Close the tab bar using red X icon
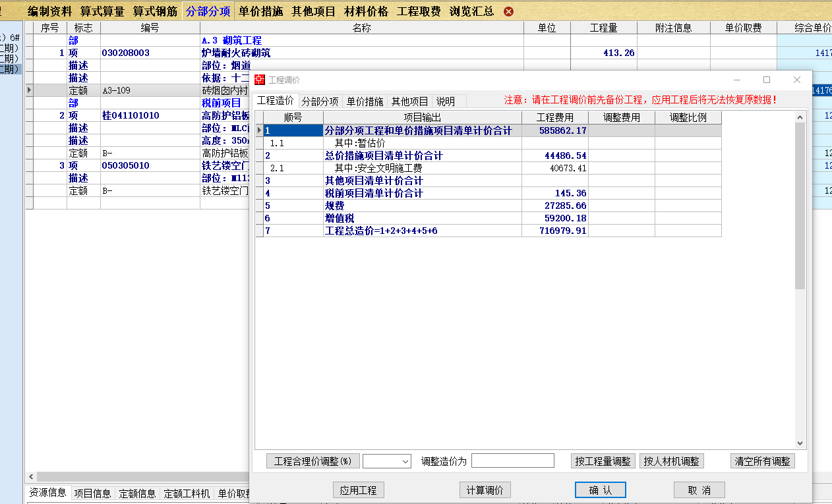This screenshot has height=504, width=832. 508,12
